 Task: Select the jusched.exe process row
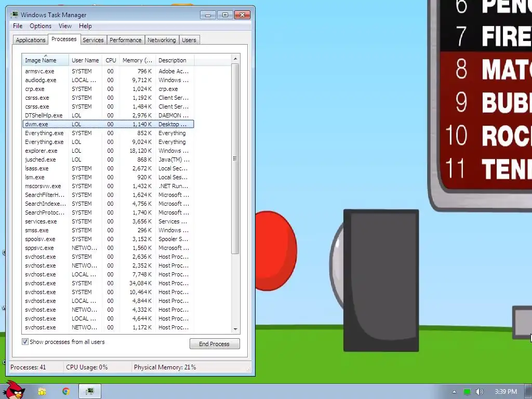click(x=108, y=159)
